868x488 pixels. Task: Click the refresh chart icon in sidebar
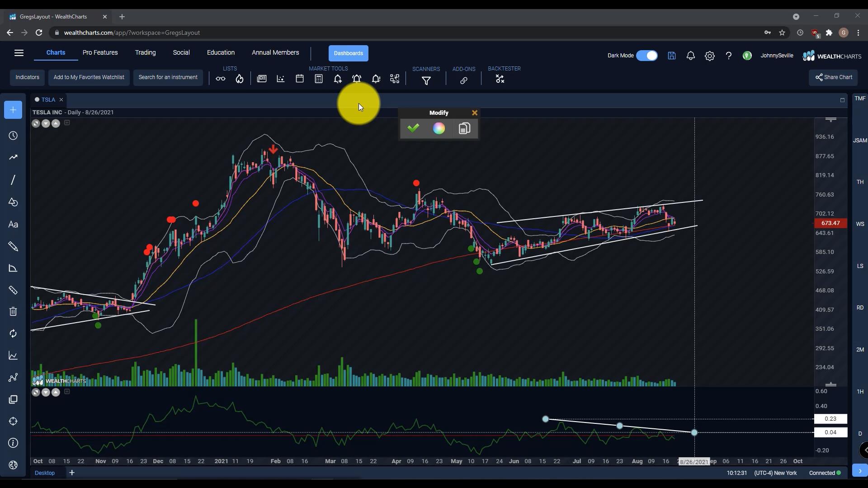[13, 333]
